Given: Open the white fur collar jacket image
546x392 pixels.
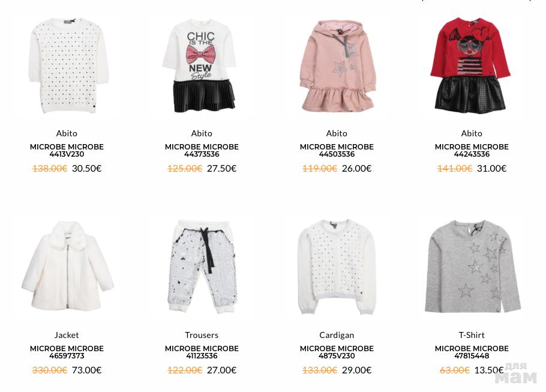Looking at the screenshot, I should click(x=67, y=268).
